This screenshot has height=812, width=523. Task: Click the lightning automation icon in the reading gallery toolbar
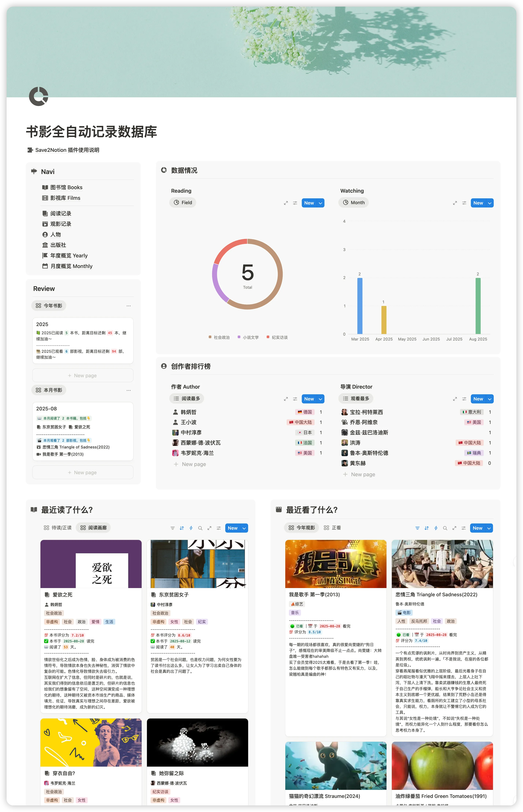tap(191, 528)
